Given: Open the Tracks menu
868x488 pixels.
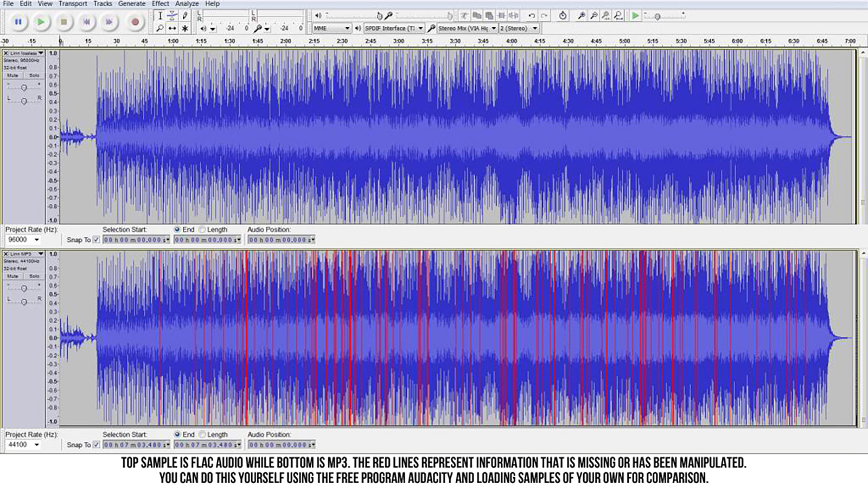Looking at the screenshot, I should click(x=103, y=3).
